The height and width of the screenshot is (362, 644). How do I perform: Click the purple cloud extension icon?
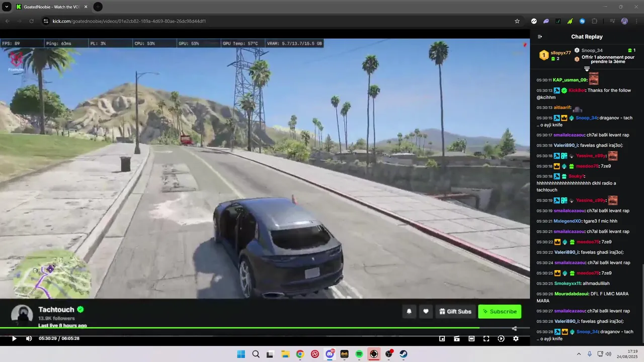coord(546,21)
